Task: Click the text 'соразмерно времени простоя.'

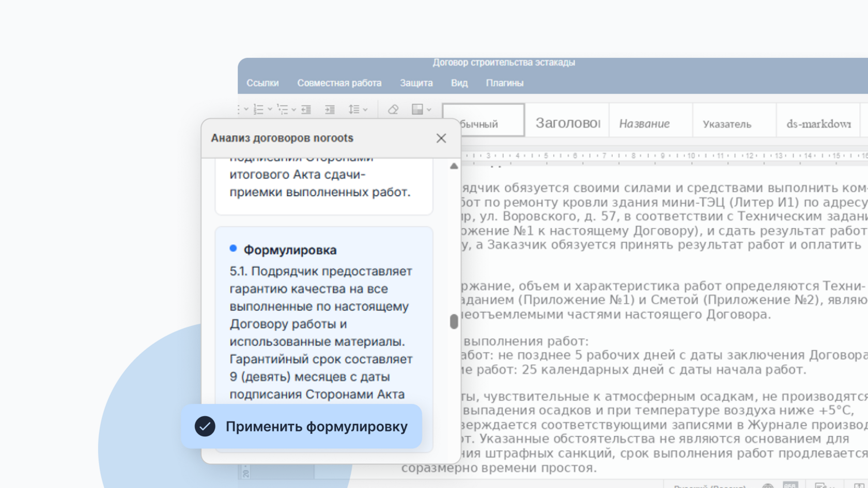Action: pos(499,468)
